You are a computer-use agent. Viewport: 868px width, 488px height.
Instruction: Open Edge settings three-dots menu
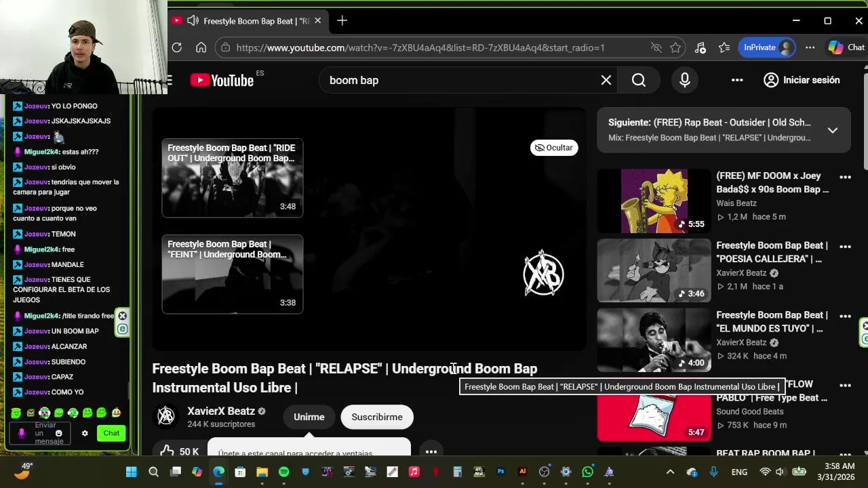[x=810, y=47]
